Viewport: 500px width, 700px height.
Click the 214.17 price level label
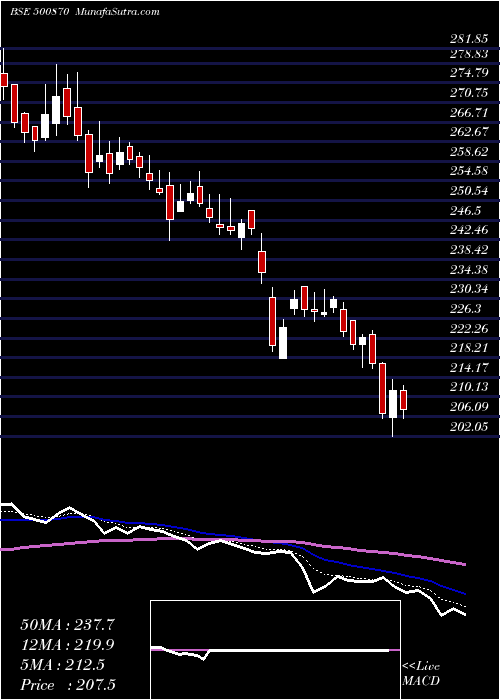(468, 367)
